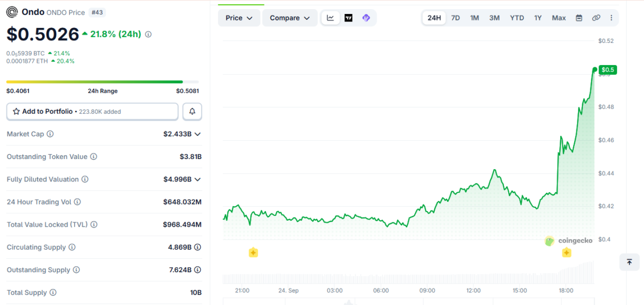Select the 1M time range

point(474,18)
